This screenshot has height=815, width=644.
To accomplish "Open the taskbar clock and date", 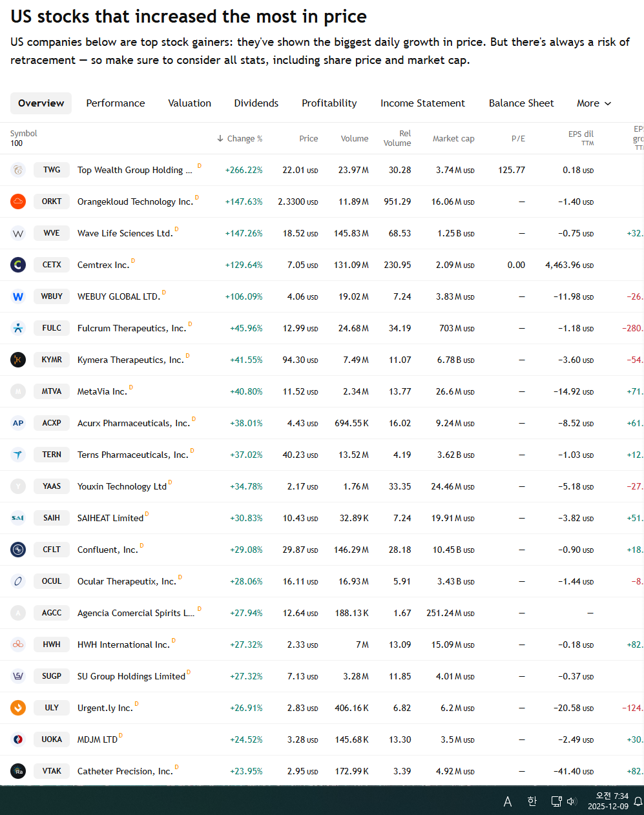I will pyautogui.click(x=608, y=801).
